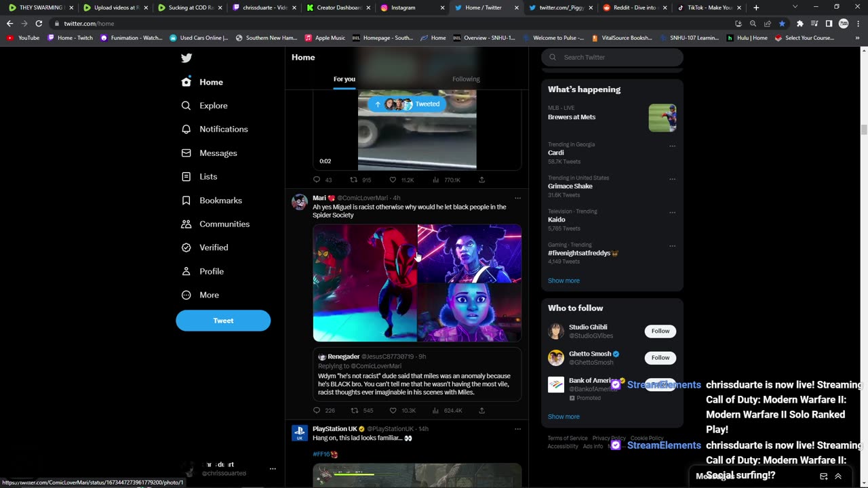Open more options on Mari's tweet
868x488 pixels.
[517, 199]
